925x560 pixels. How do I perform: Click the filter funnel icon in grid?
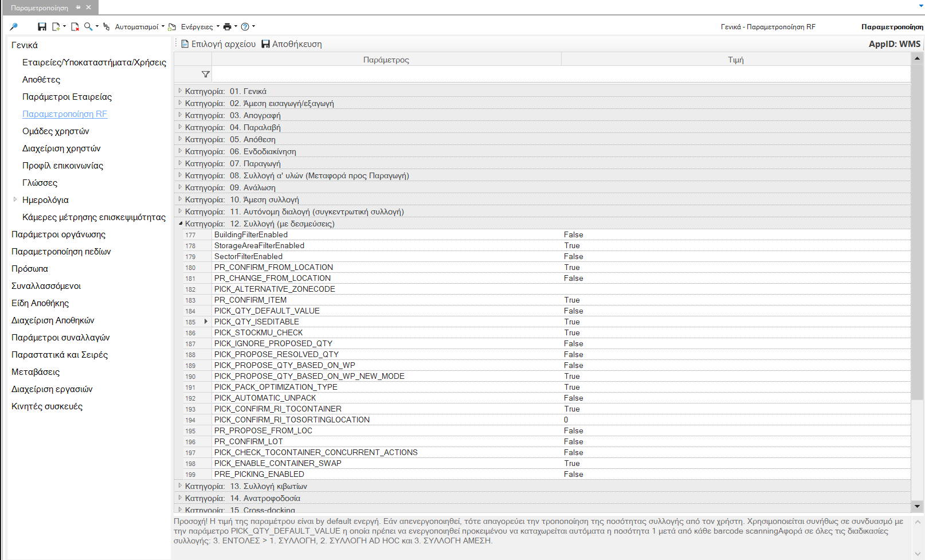pos(206,74)
